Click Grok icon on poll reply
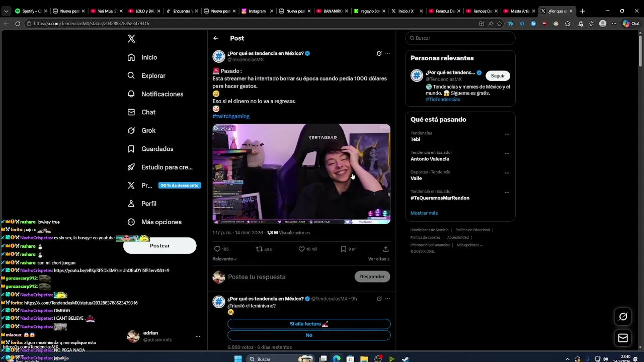The height and width of the screenshot is (362, 644). click(379, 299)
